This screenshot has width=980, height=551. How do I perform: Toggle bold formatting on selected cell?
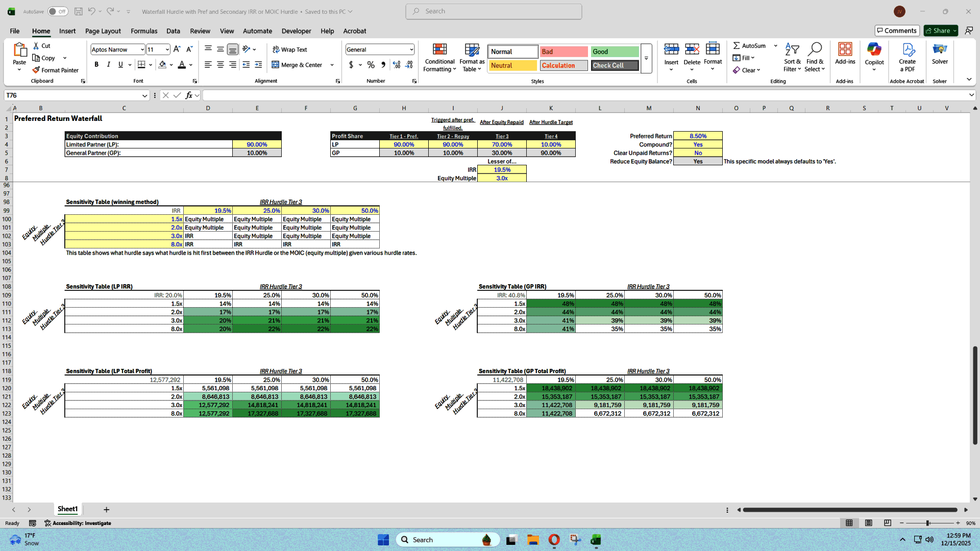coord(96,64)
